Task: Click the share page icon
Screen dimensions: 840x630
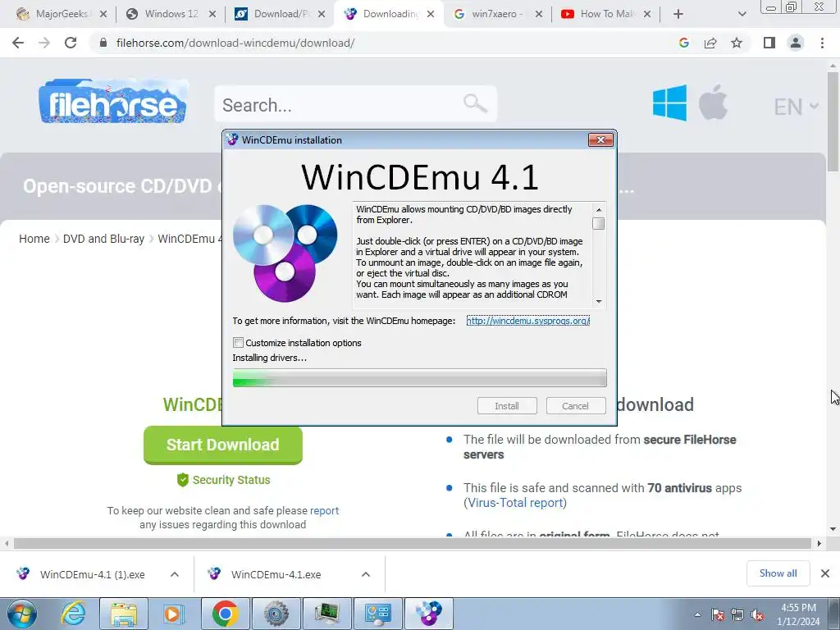Action: pos(710,43)
